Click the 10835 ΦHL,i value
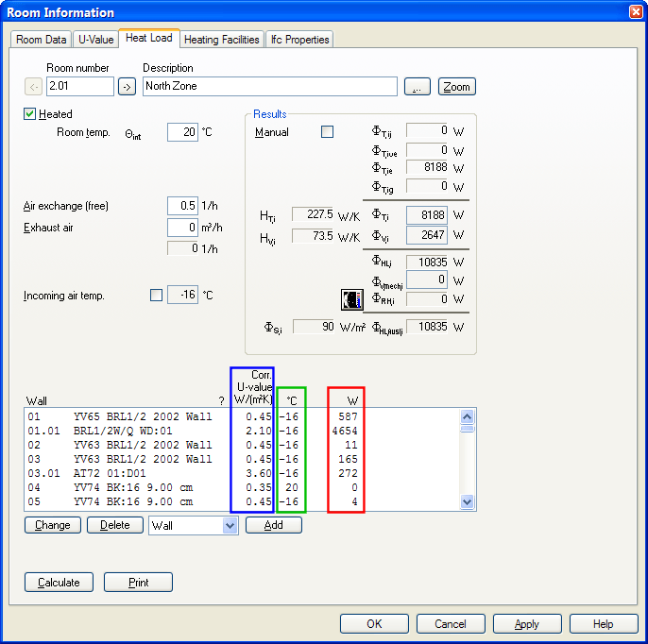The image size is (648, 644). coord(427,263)
